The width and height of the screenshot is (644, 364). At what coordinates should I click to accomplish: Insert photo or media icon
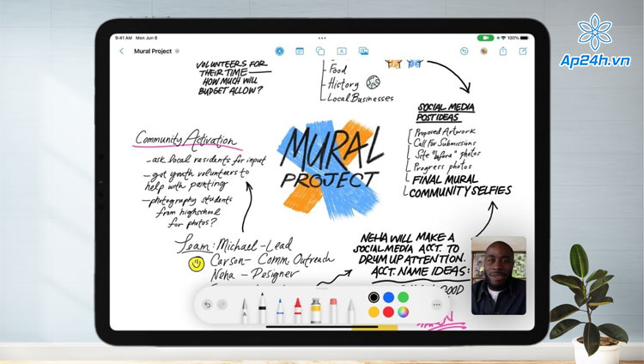363,52
